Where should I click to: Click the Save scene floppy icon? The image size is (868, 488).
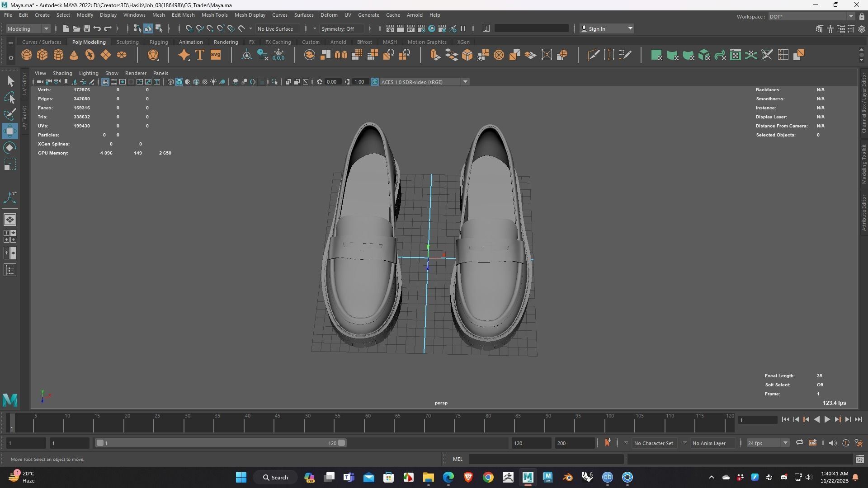point(87,28)
